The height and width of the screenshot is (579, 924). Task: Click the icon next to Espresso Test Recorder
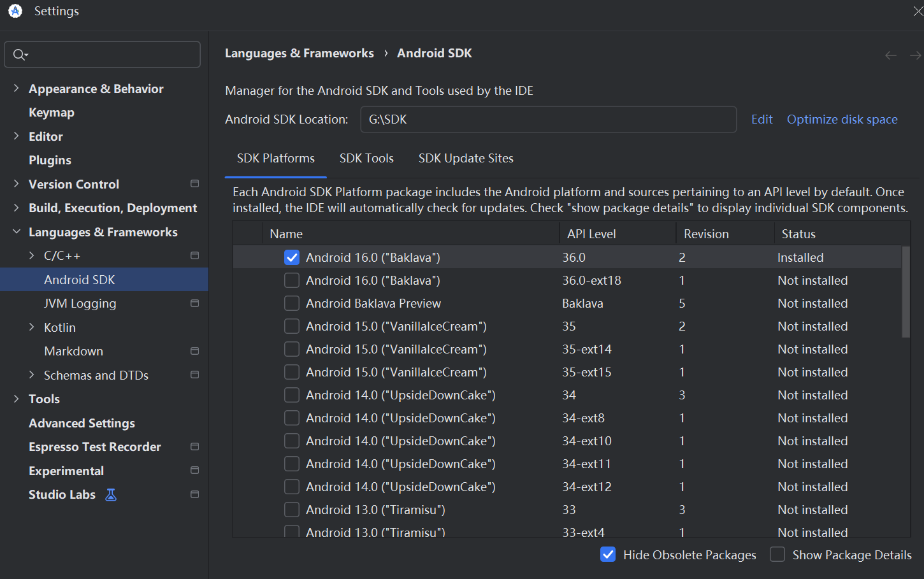coord(194,447)
